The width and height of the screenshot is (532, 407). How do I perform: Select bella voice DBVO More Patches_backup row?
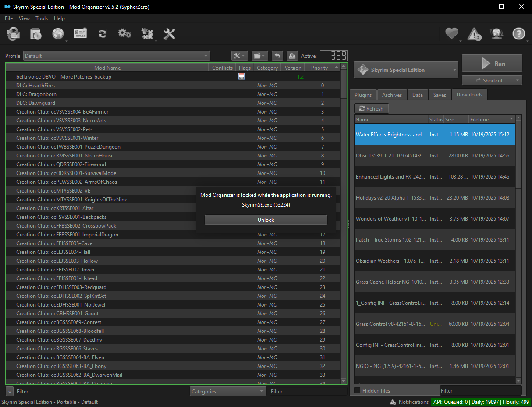(x=173, y=76)
